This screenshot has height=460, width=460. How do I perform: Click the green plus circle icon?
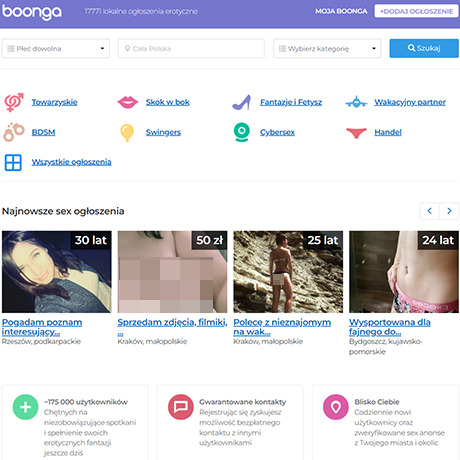click(25, 407)
